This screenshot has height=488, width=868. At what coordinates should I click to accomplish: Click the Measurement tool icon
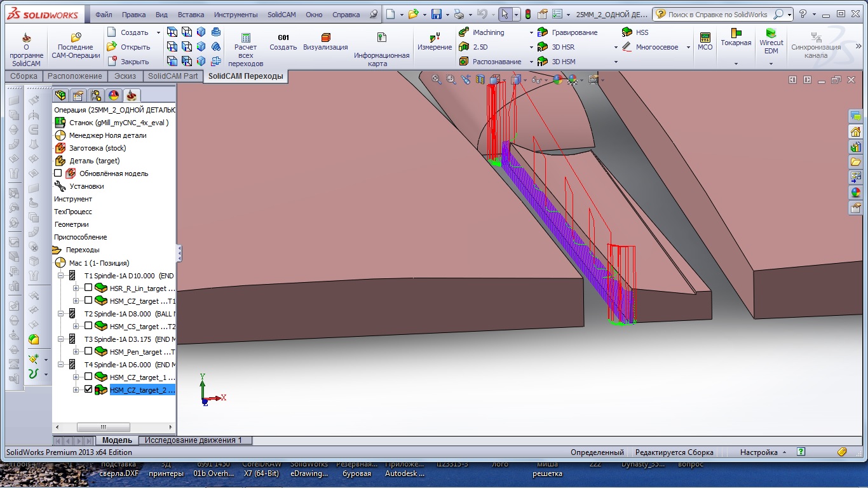[435, 39]
